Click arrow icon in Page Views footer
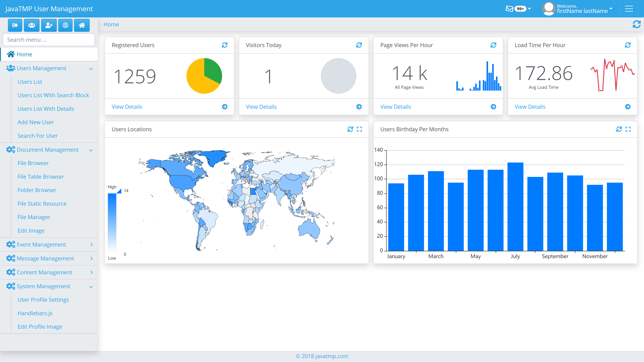Screen dimensions: 644x362 coord(493,107)
